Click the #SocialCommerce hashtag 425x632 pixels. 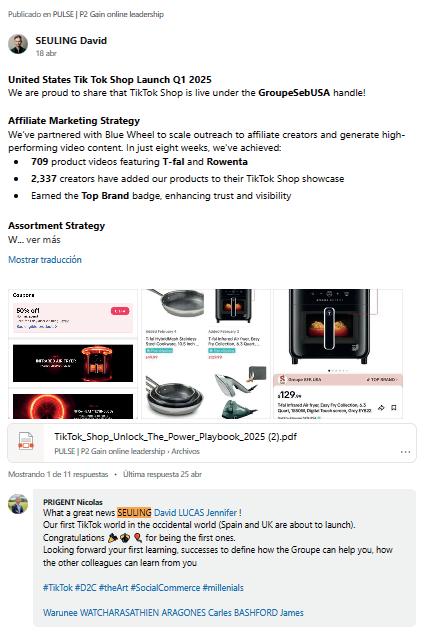point(165,588)
